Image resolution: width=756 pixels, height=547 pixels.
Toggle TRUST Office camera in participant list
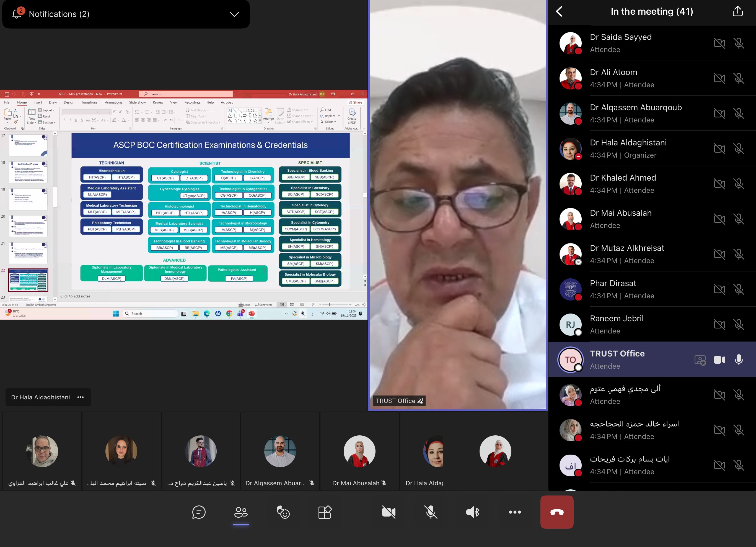[x=719, y=359]
